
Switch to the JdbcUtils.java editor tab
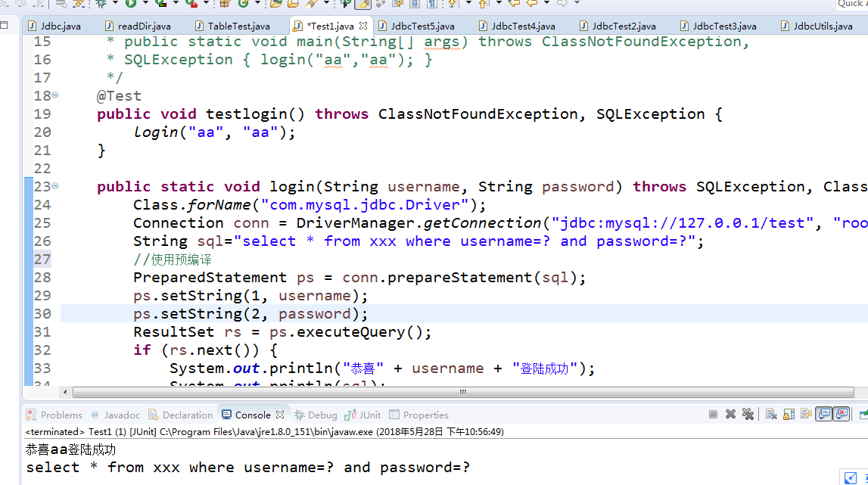coord(817,26)
